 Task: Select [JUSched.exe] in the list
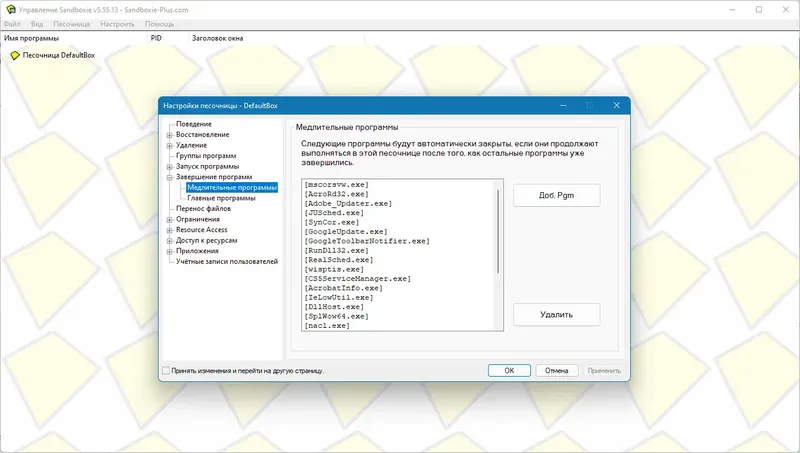pos(334,213)
